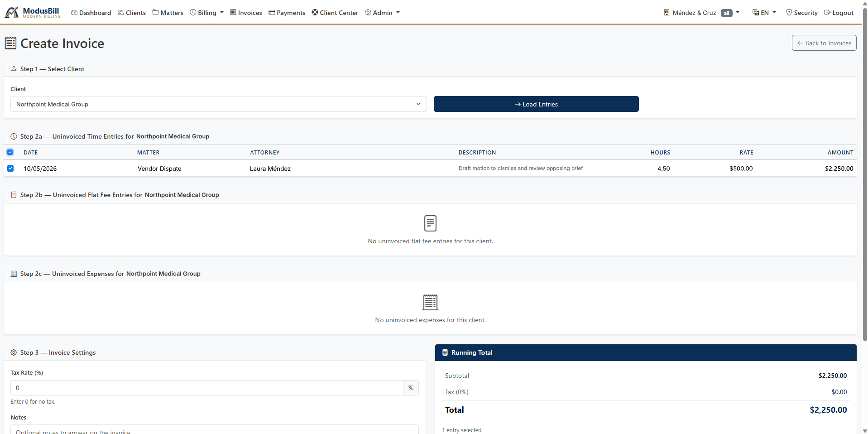Click the Dashboard speedometer icon
Viewport: 868px width, 434px height.
(74, 13)
